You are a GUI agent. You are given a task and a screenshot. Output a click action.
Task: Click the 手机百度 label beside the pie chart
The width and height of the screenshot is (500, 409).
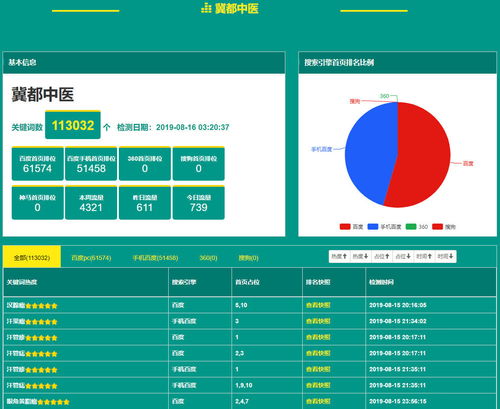tap(322, 149)
